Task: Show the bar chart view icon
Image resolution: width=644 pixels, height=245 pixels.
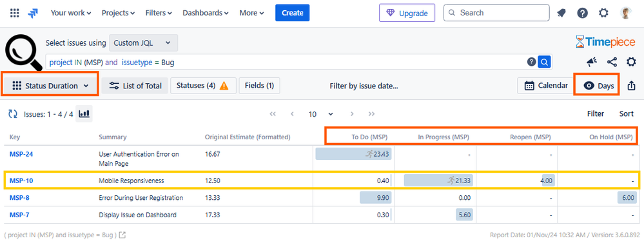Action: click(x=84, y=114)
